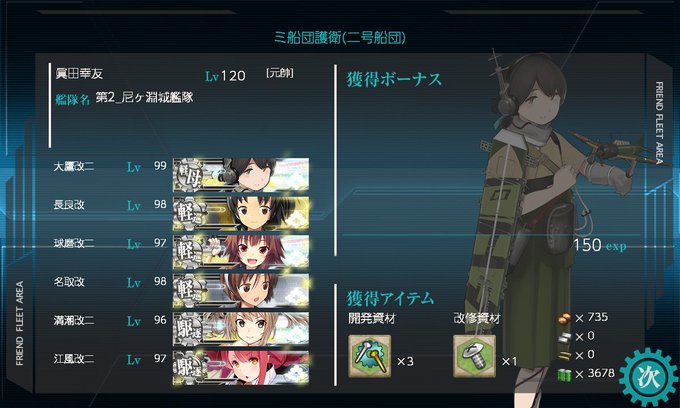Click the 開発資材 development material icon
680x408 pixels.
click(x=369, y=356)
